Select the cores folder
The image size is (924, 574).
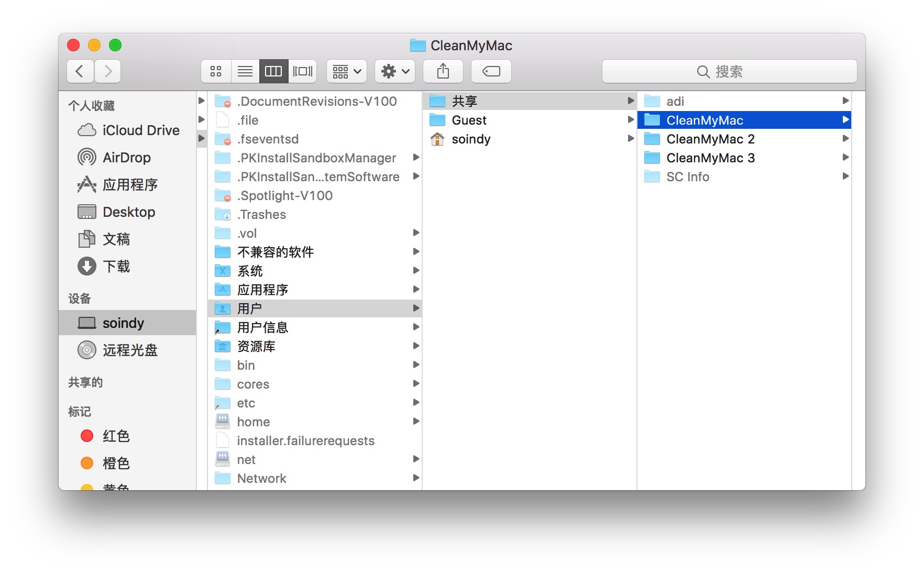(x=314, y=384)
